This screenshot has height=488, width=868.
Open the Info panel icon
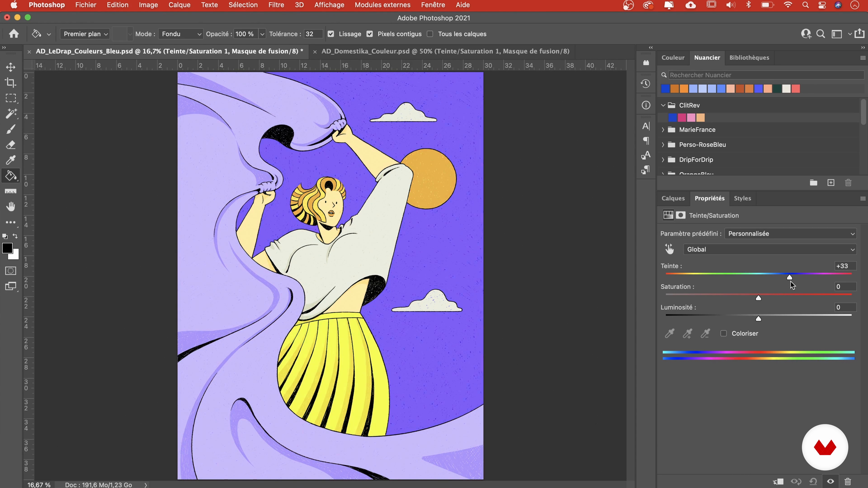click(646, 105)
